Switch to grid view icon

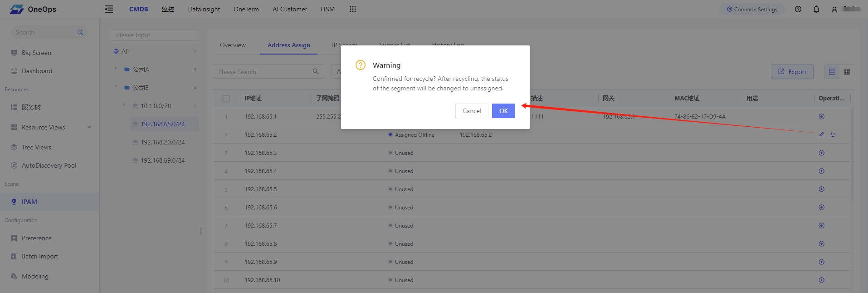point(847,72)
